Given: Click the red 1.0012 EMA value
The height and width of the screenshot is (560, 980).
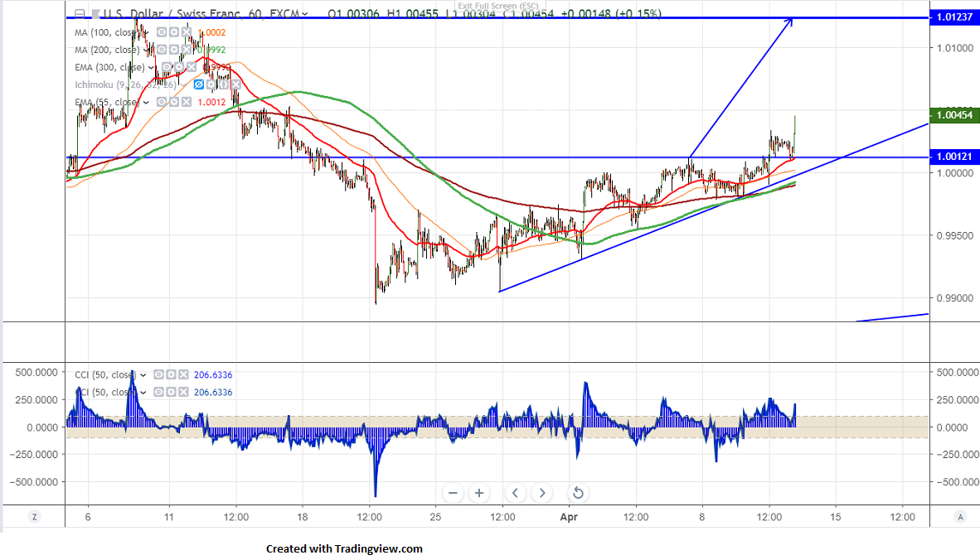Looking at the screenshot, I should point(212,103).
